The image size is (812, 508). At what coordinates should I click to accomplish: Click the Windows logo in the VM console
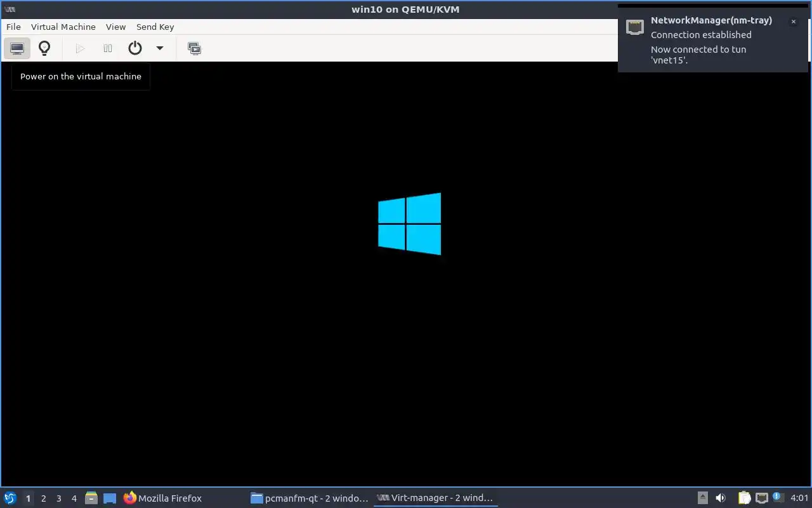point(409,224)
